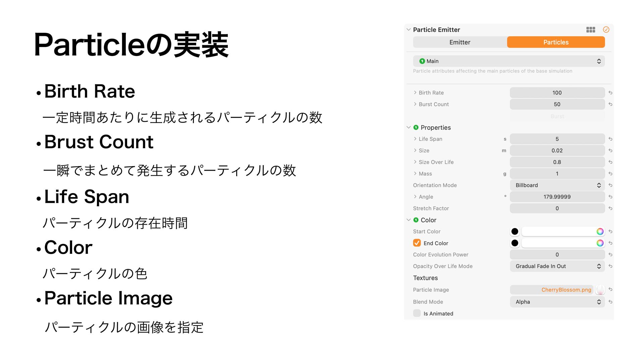
Task: Open color wheel for End Color
Action: [600, 243]
